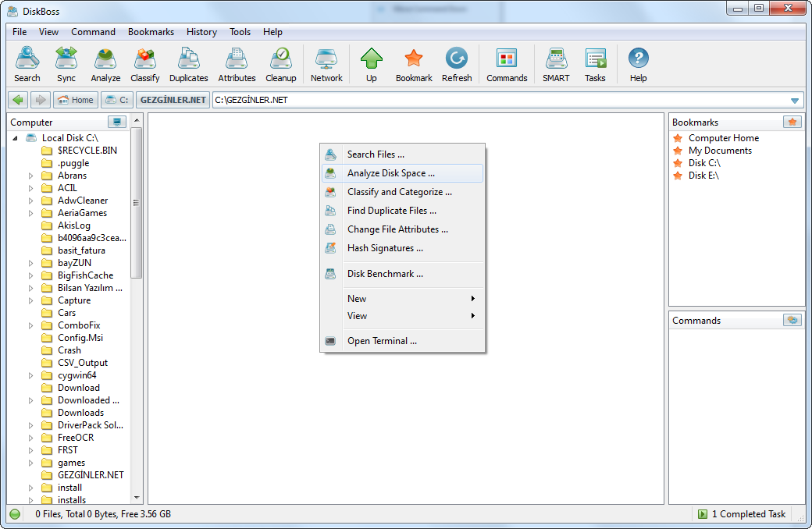Choose Search Files from context menu

coord(402,154)
